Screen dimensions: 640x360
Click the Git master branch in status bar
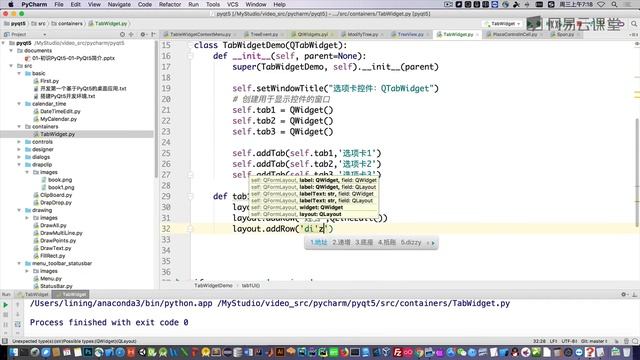pos(594,341)
